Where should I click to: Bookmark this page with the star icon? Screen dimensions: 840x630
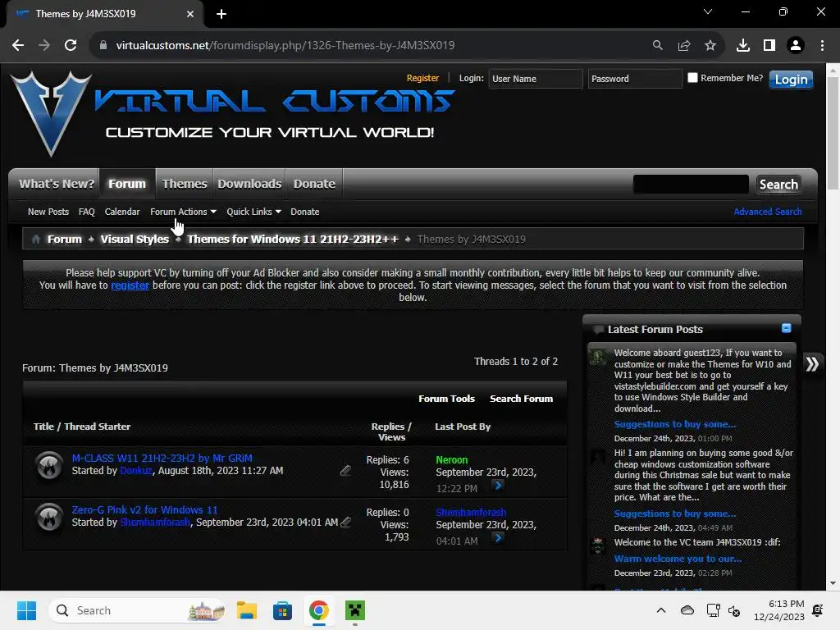click(x=710, y=46)
